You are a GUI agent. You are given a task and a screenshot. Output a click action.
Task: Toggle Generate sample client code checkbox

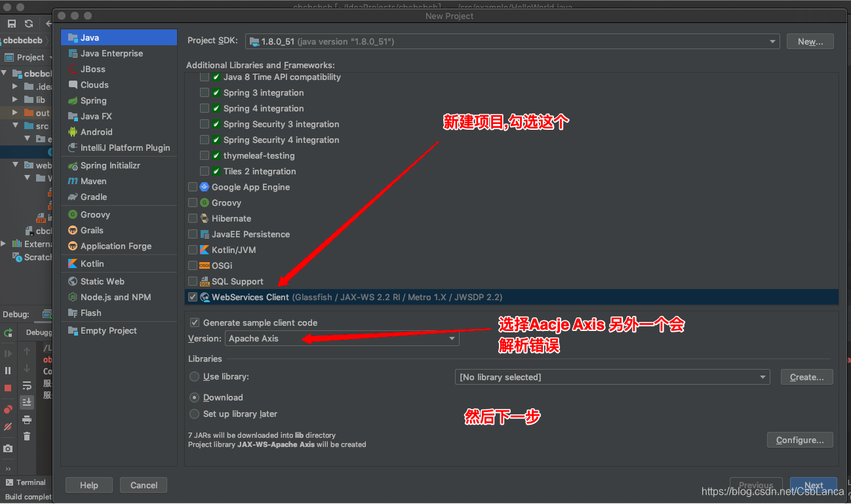195,322
